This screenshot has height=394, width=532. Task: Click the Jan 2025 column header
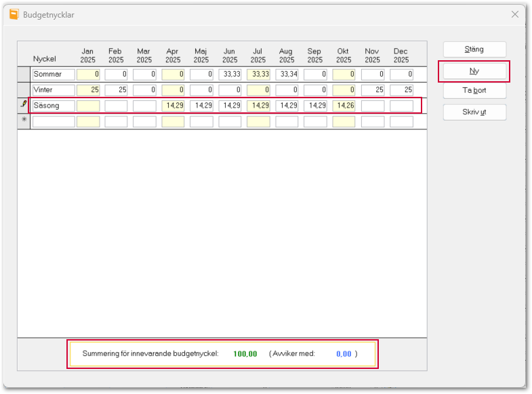point(88,56)
